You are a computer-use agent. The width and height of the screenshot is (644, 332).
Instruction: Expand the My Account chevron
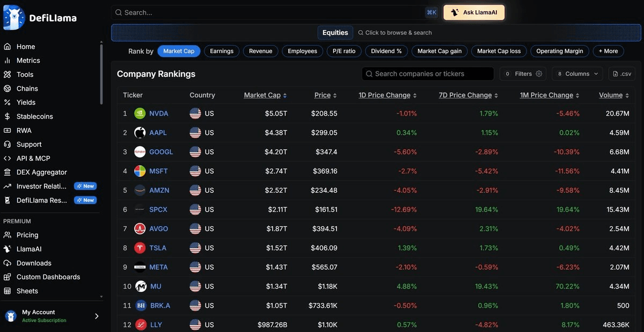tap(97, 316)
